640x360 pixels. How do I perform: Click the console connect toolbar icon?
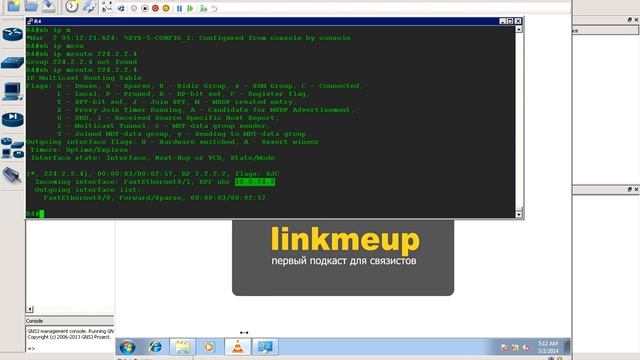pyautogui.click(x=121, y=8)
